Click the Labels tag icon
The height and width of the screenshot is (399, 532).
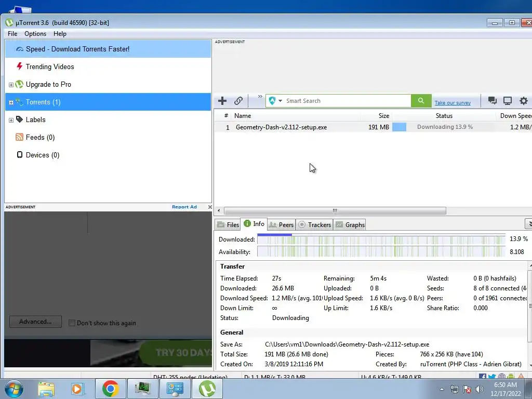(19, 119)
